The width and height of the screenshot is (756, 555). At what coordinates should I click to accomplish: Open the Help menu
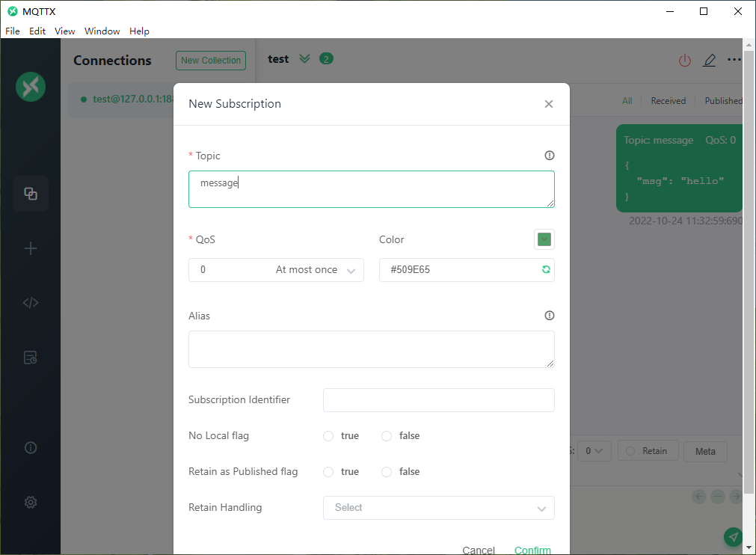click(x=139, y=31)
